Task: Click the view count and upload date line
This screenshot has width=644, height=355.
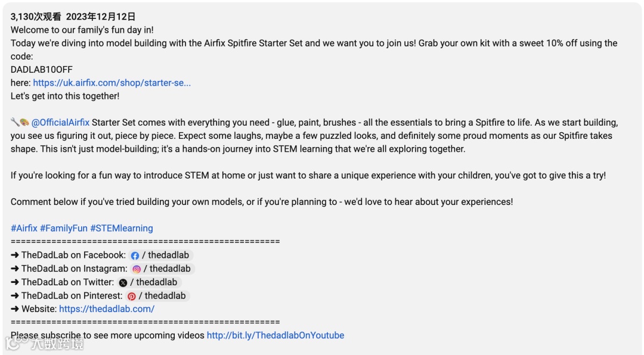Action: coord(73,17)
